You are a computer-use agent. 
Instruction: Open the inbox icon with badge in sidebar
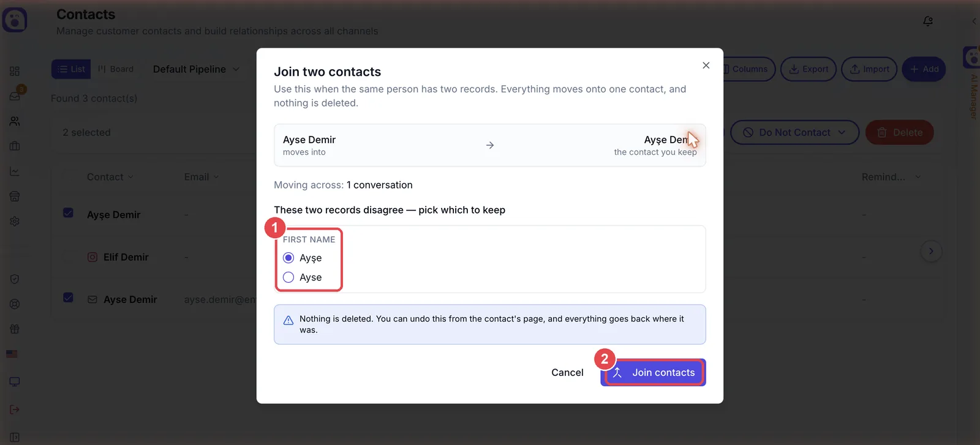[15, 96]
